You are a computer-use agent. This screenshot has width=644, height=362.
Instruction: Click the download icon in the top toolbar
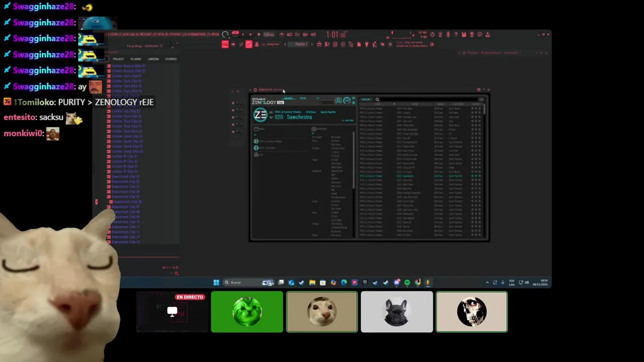488,35
